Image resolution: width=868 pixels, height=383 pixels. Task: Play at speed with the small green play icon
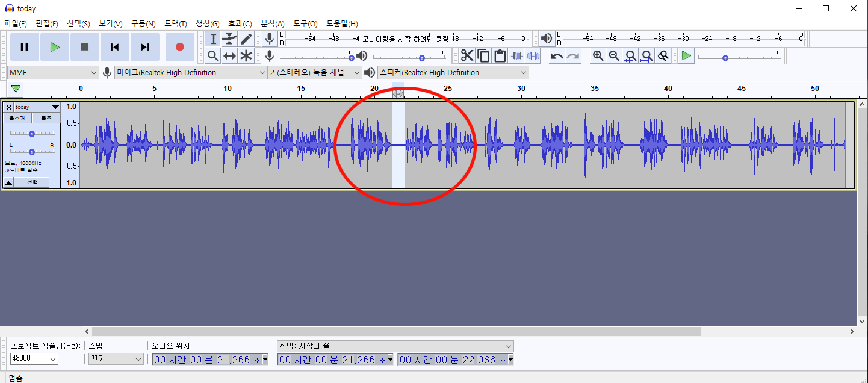[686, 56]
